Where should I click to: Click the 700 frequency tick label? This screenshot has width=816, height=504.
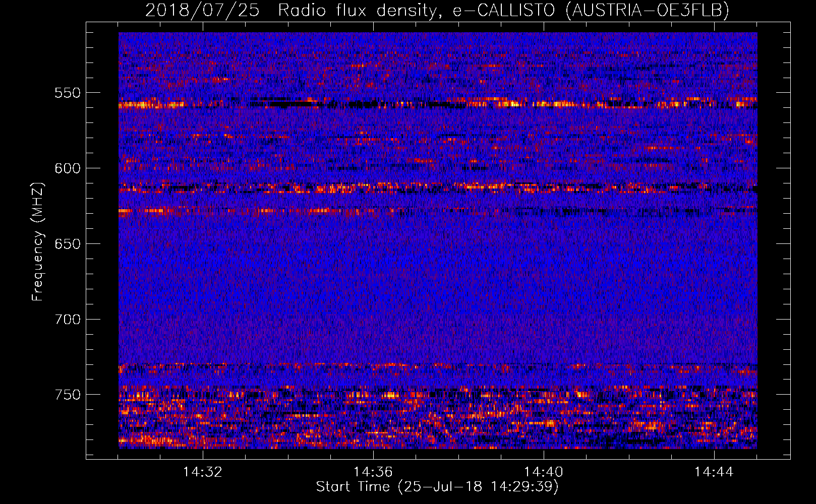(x=68, y=320)
